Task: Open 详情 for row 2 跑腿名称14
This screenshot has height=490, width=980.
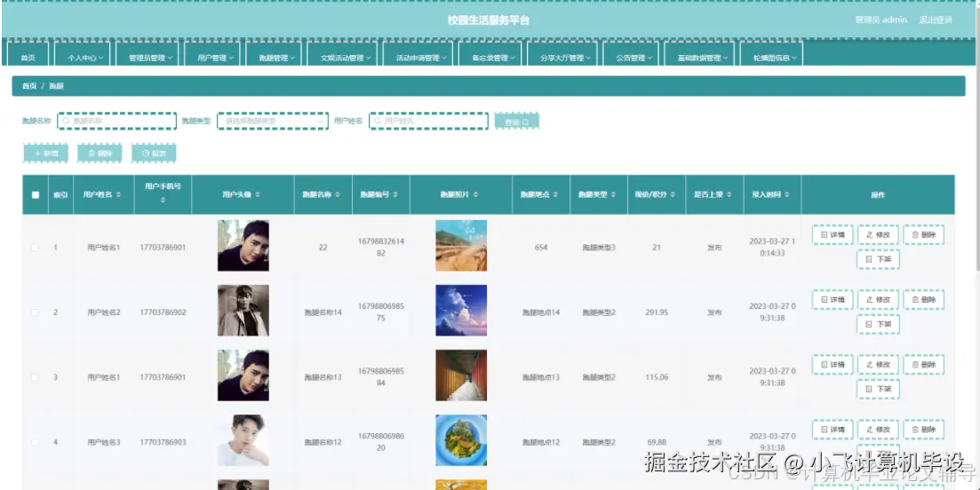Action: [833, 300]
